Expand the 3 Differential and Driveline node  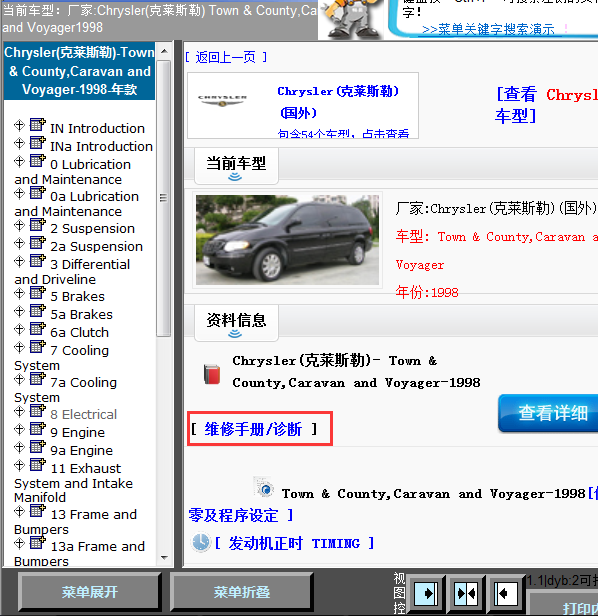(19, 261)
